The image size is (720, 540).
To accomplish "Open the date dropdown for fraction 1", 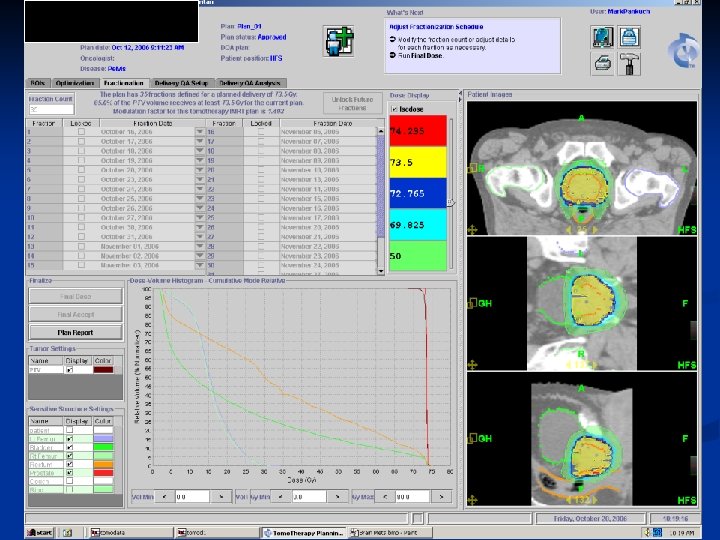I will click(200, 132).
